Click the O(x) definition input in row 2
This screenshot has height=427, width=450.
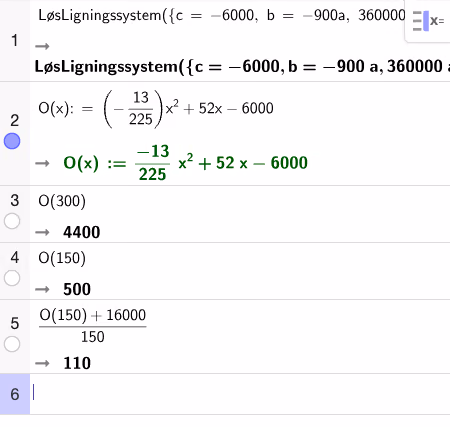[156, 109]
